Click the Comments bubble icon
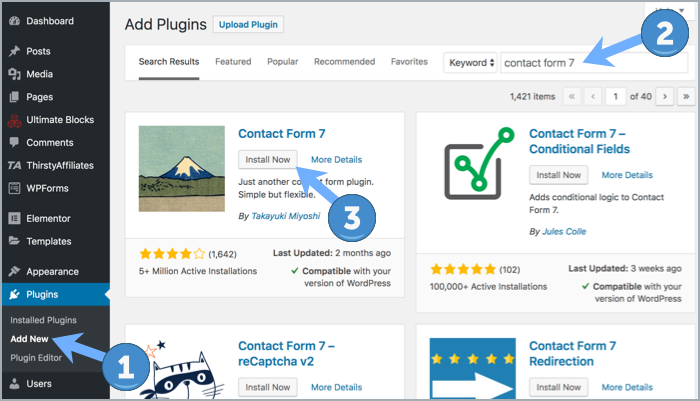The width and height of the screenshot is (700, 401). (14, 142)
